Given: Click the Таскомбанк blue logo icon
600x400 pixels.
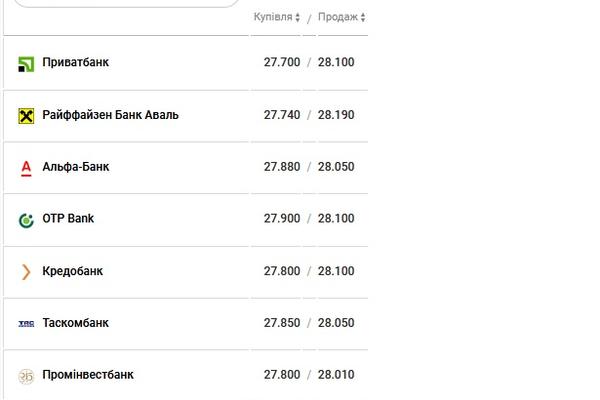Looking at the screenshot, I should [x=26, y=324].
